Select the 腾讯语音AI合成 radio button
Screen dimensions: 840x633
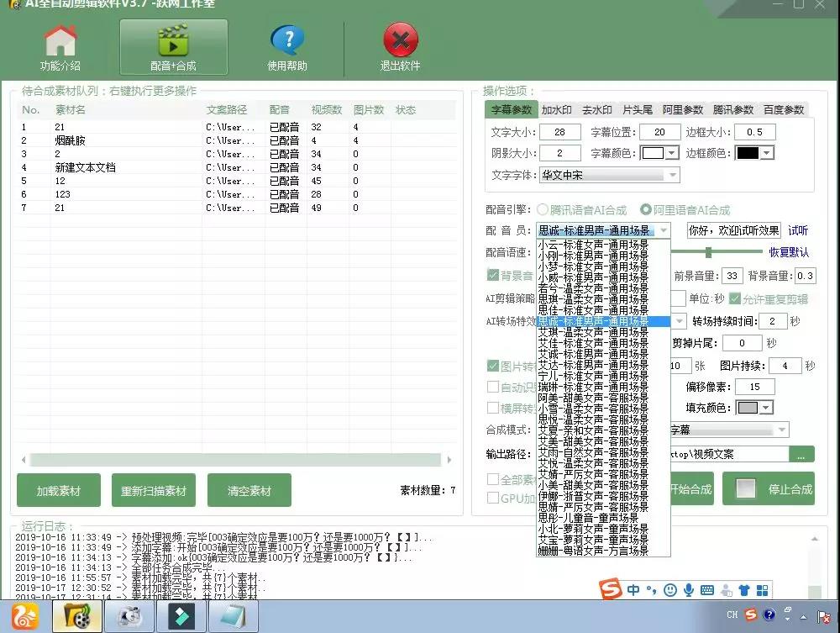(x=541, y=210)
